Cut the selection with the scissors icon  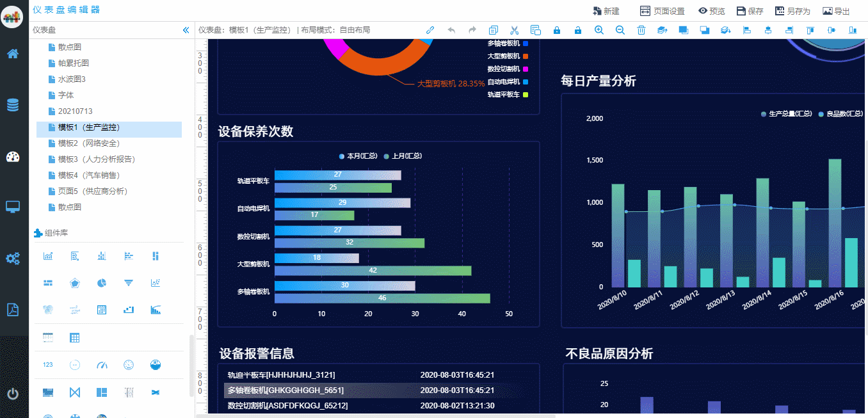(x=515, y=30)
